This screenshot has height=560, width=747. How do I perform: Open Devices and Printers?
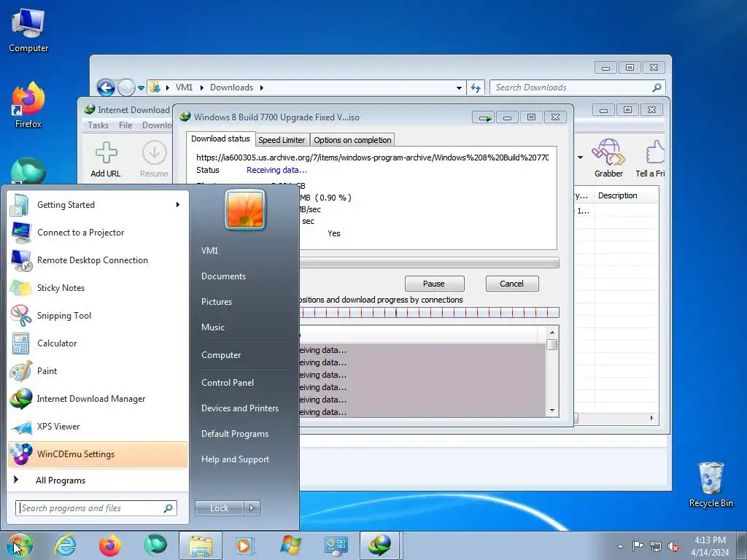click(239, 408)
